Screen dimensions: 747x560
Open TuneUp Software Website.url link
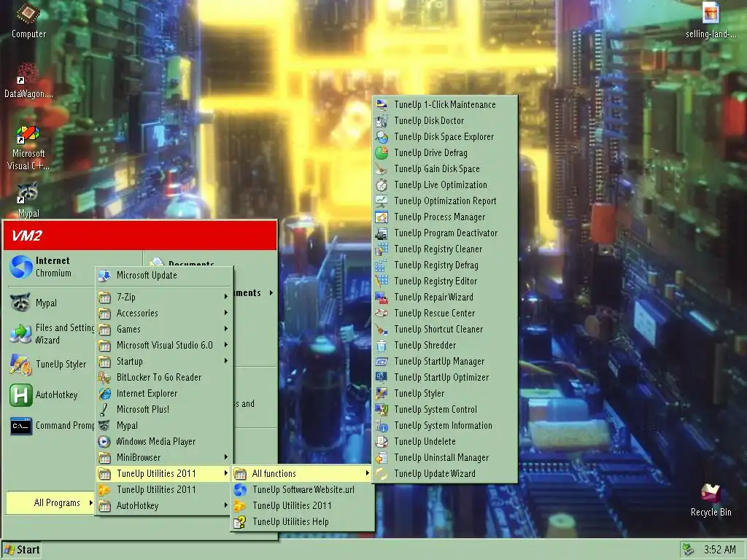coord(302,490)
